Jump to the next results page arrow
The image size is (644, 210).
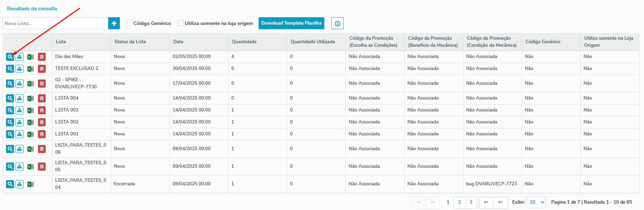[x=486, y=202]
